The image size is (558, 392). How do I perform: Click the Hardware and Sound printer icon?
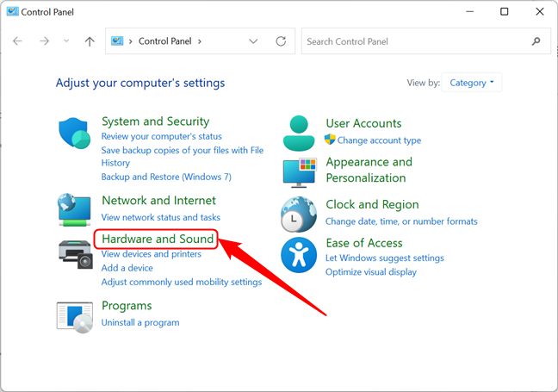[76, 254]
